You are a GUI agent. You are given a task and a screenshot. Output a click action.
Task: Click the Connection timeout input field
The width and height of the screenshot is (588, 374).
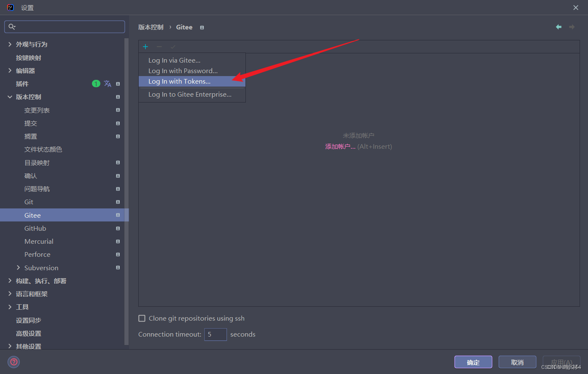point(216,334)
